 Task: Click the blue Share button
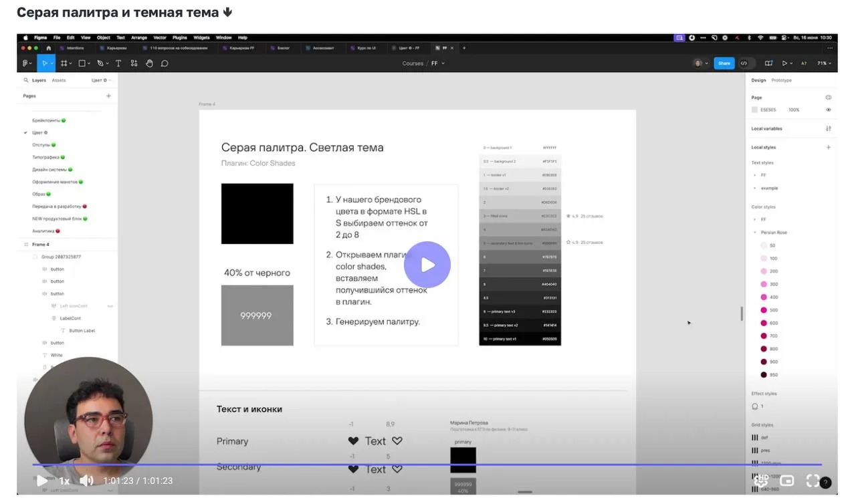click(724, 63)
